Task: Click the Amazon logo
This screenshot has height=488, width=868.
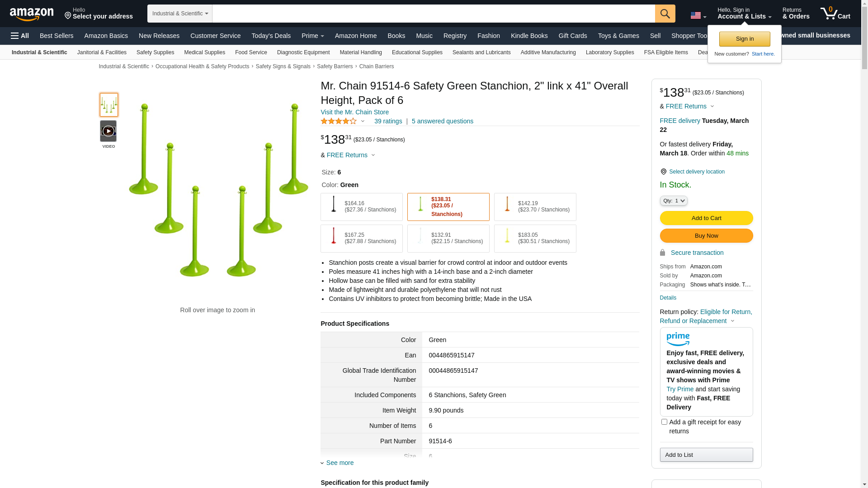Action: (x=32, y=14)
